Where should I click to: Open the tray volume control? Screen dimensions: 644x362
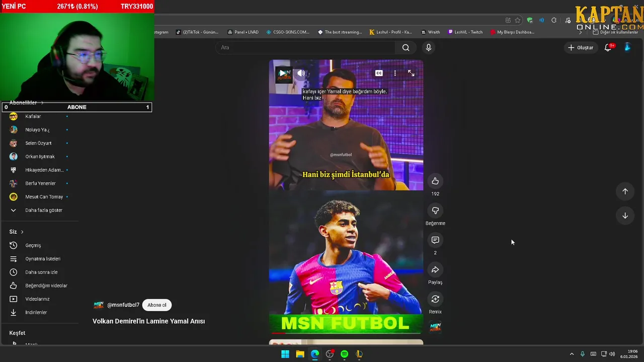pos(612,354)
